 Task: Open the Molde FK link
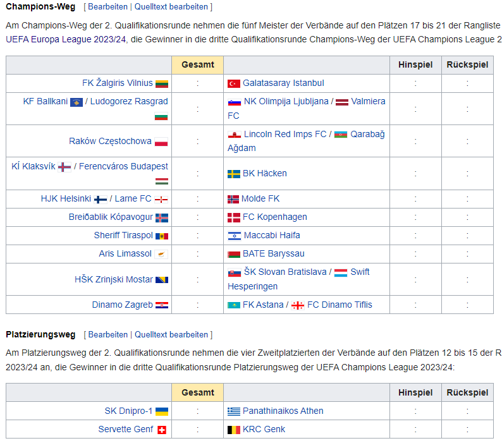coord(260,198)
